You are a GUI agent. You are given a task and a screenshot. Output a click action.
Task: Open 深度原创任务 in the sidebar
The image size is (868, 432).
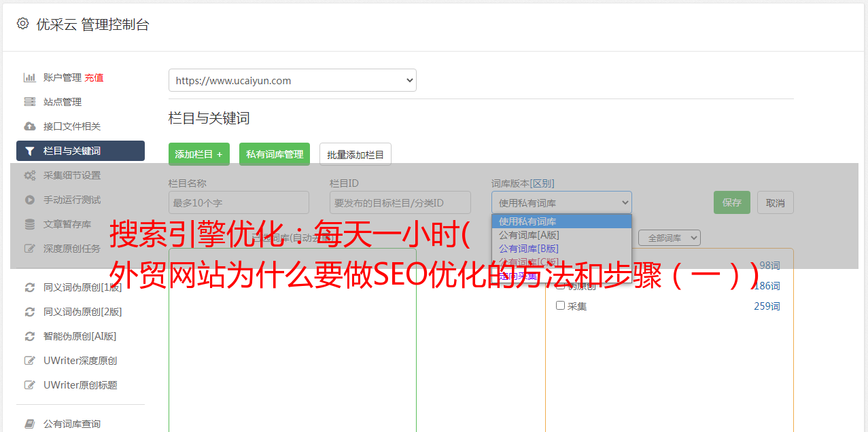(72, 249)
